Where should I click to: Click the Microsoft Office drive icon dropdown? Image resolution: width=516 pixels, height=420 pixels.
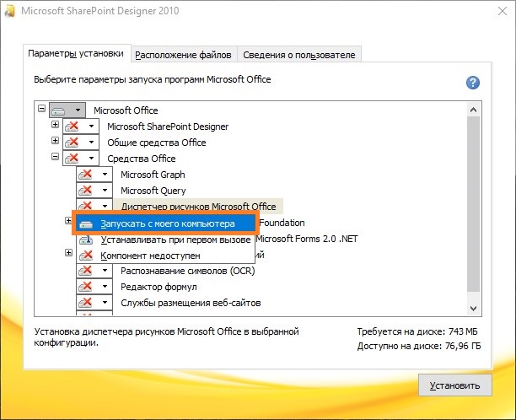67,110
